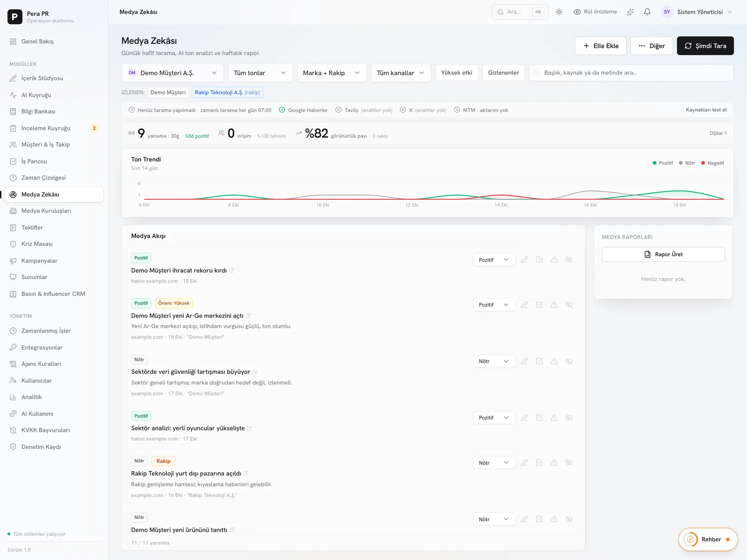The height and width of the screenshot is (560, 747).
Task: Toggle the 'Gizlenenler' filter
Action: click(x=503, y=73)
